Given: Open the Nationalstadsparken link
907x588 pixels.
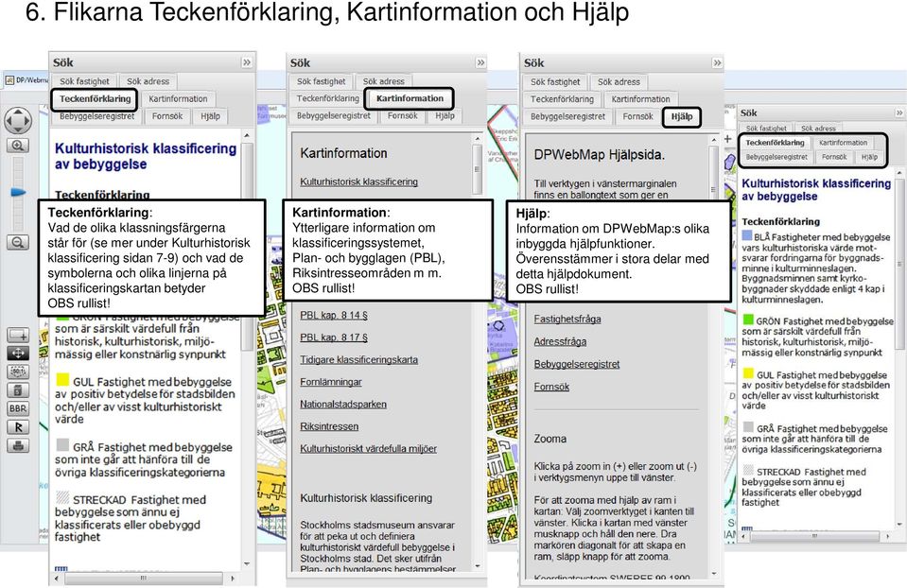Looking at the screenshot, I should tap(343, 405).
